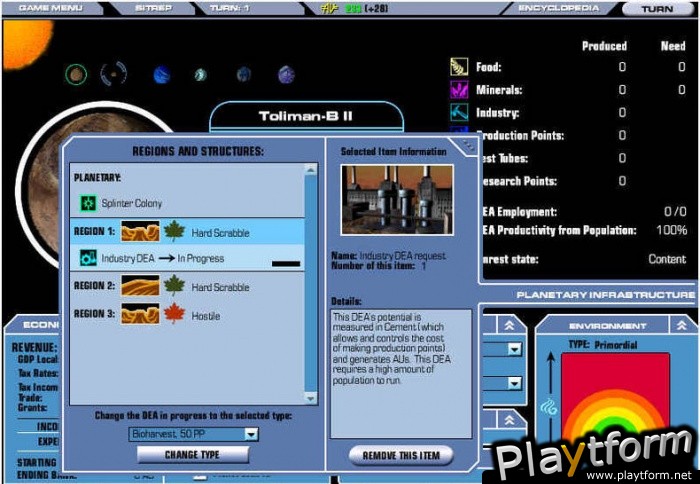The height and width of the screenshot is (484, 700).
Task: Close the regions dialog via corner icon
Action: pos(468,144)
